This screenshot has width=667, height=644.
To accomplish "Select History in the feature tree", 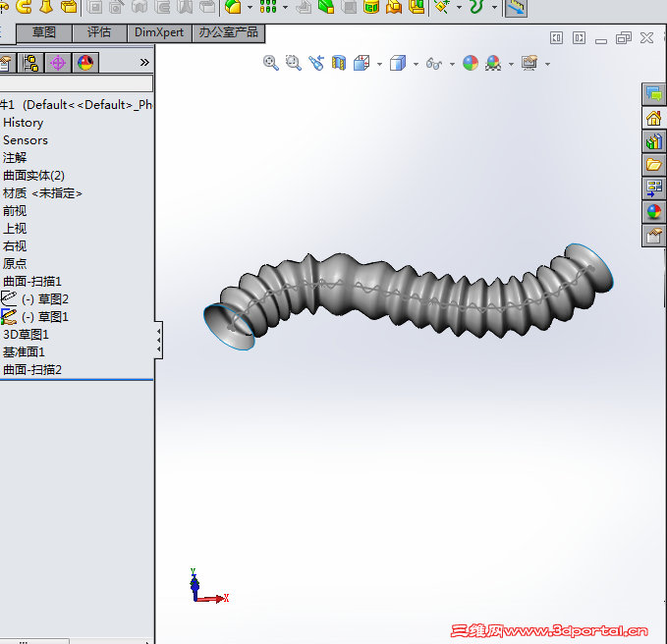I will (23, 123).
